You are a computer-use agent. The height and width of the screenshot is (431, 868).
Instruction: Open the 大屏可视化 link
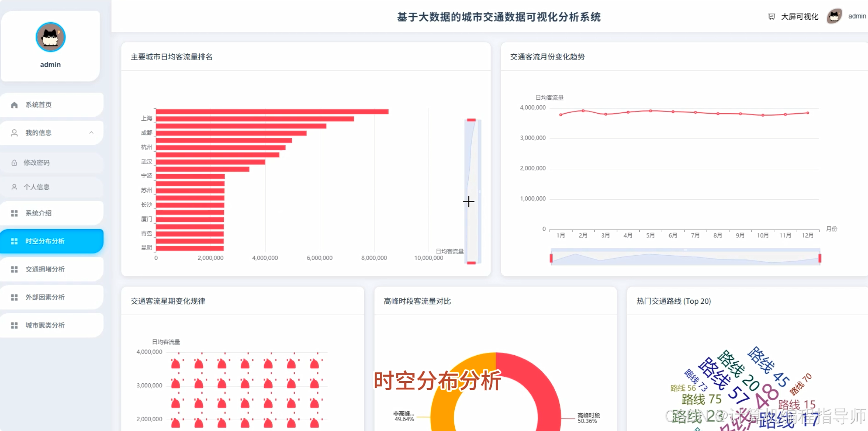click(x=799, y=16)
